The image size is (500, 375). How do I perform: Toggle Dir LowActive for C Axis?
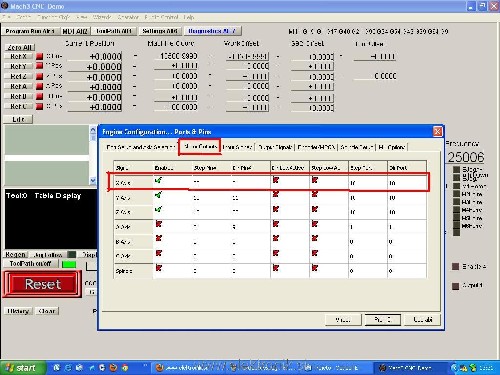(276, 253)
